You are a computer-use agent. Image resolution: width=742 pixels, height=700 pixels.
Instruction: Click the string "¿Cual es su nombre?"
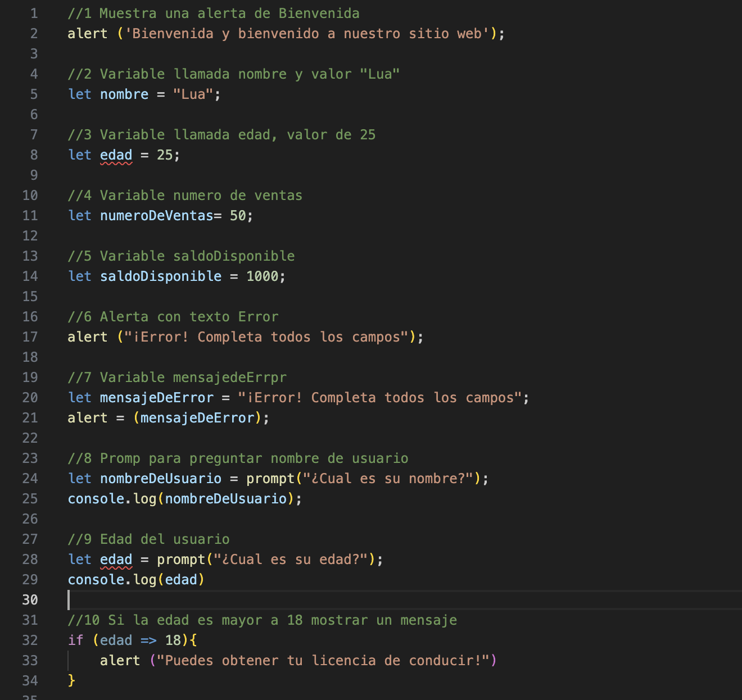click(x=388, y=479)
